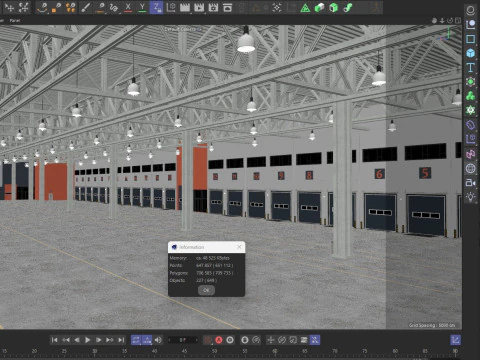Toggle highlighted point-level animation icon
480x360 pixels.
315,340
